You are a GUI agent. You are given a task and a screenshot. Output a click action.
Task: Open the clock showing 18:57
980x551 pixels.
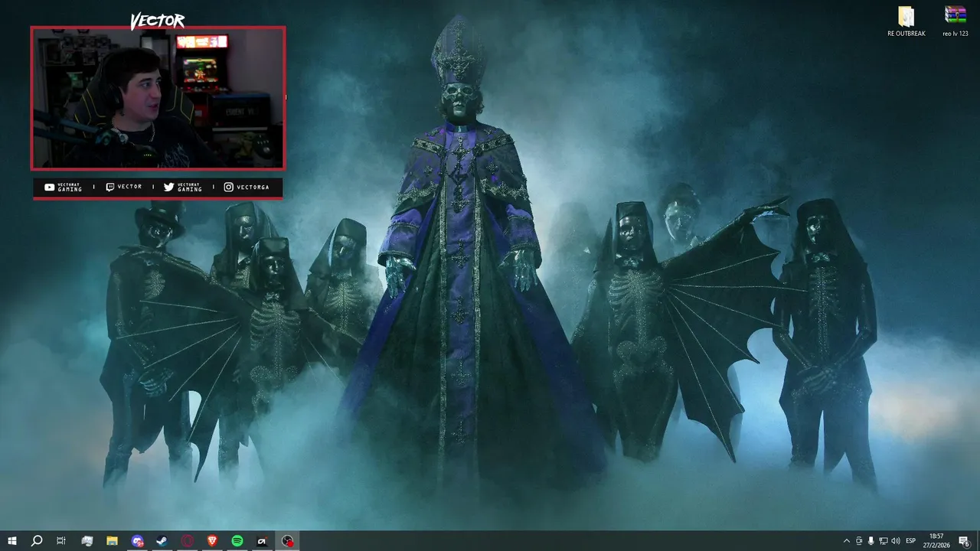936,541
